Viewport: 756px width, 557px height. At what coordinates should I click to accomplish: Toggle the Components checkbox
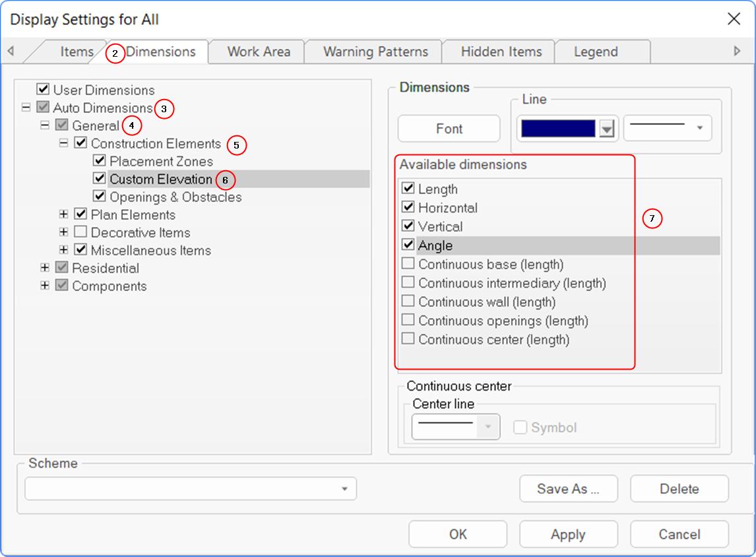[62, 285]
